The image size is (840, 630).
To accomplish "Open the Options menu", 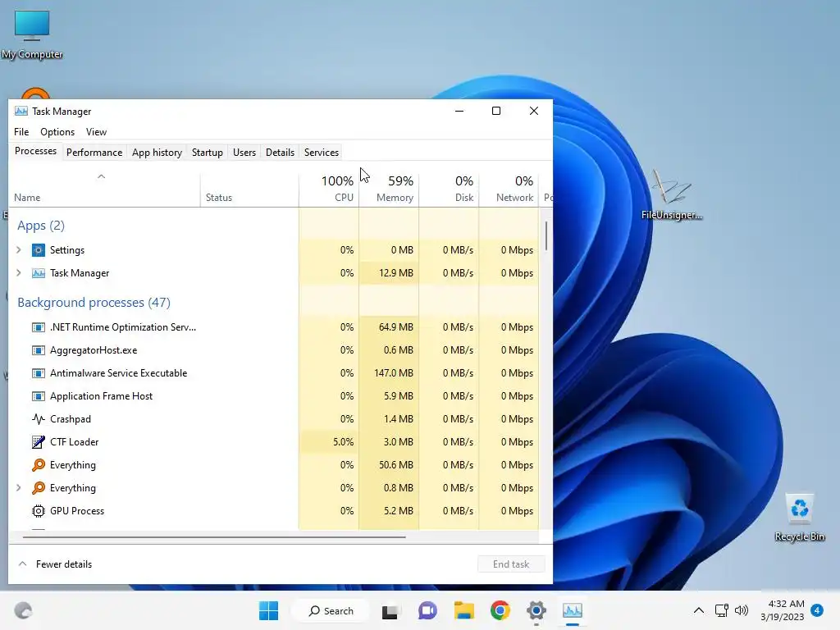I will click(x=57, y=132).
